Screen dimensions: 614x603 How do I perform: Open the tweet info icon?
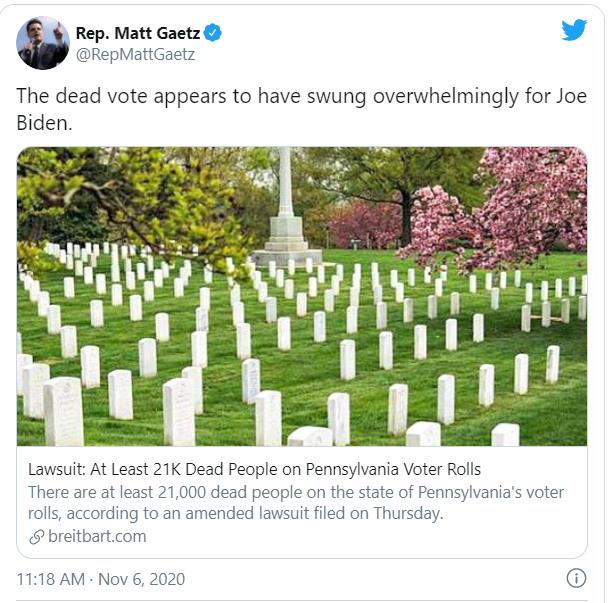point(576,578)
